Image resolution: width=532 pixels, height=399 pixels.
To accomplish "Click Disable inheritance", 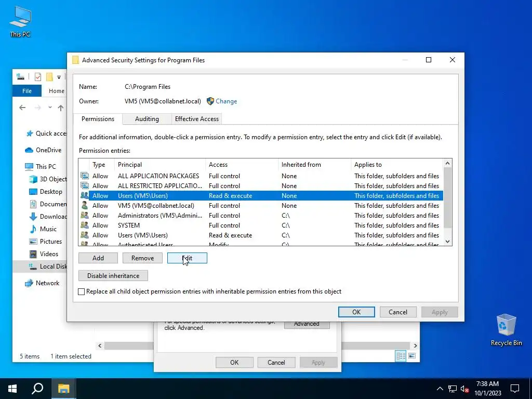I will coord(113,275).
